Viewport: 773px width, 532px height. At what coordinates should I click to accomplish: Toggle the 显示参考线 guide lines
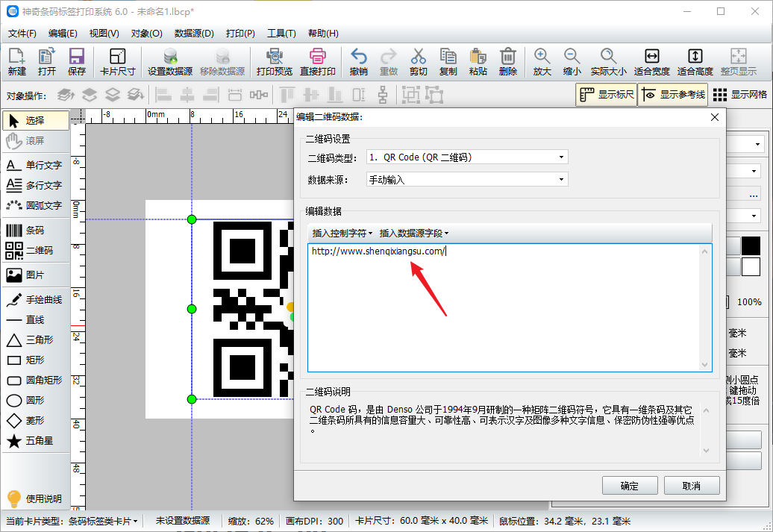pyautogui.click(x=673, y=95)
